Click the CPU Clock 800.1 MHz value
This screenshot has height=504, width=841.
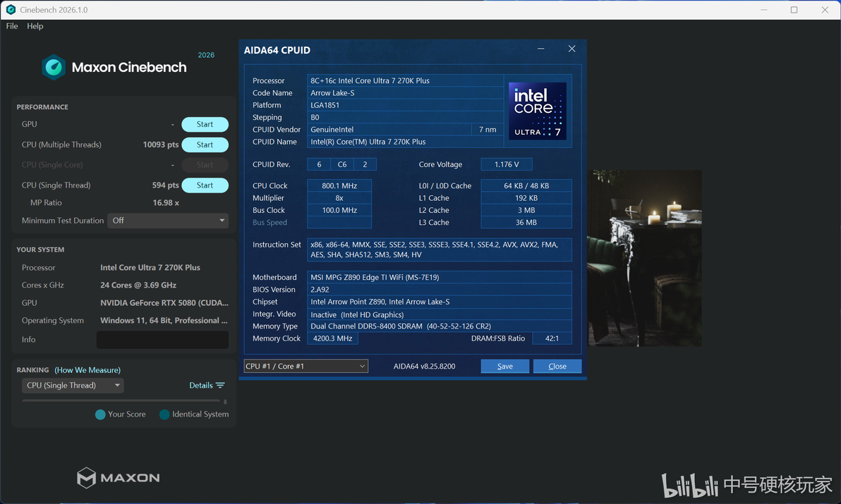(339, 186)
